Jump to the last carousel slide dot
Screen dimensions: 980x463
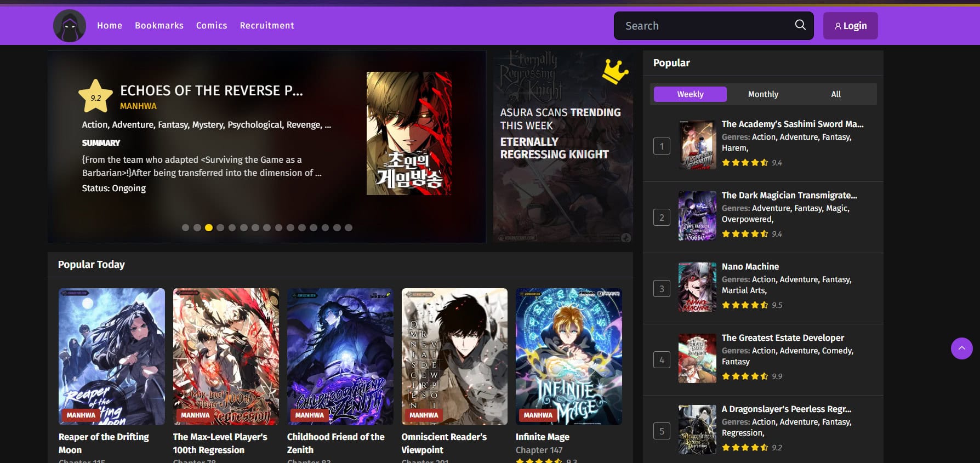349,228
